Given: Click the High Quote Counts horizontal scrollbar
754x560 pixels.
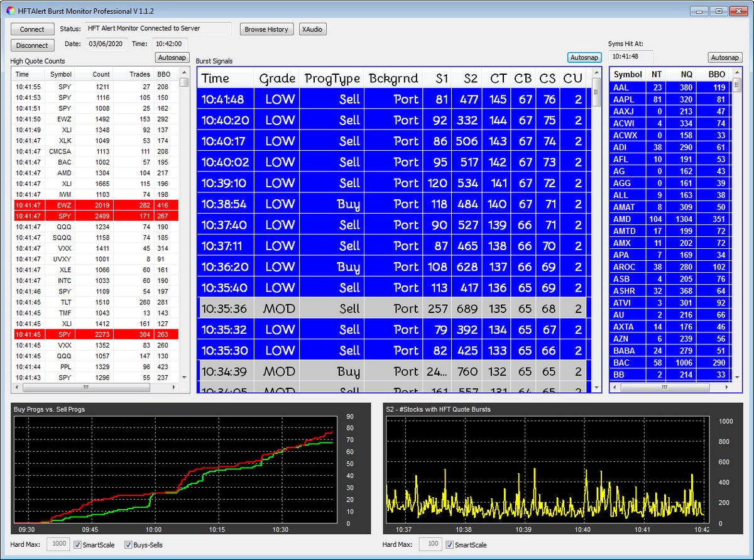Looking at the screenshot, I should click(x=95, y=387).
